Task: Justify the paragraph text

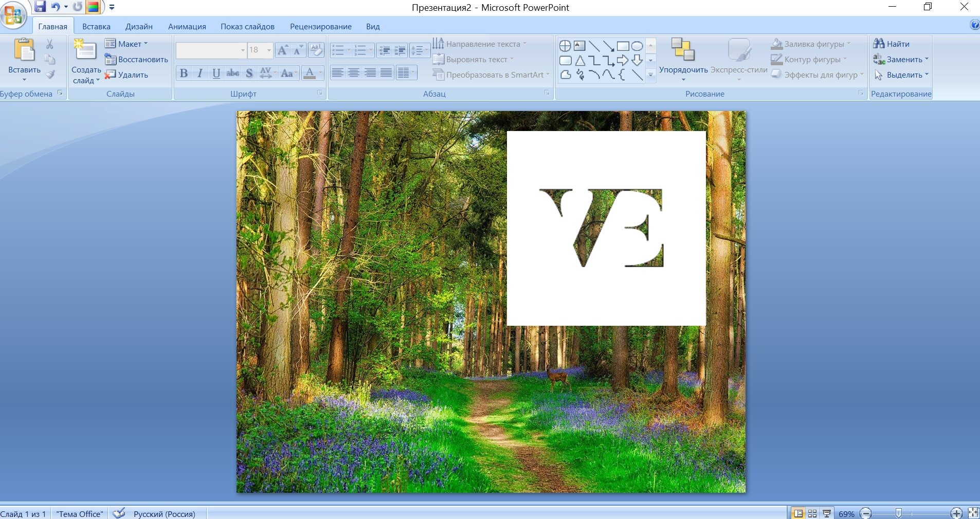Action: coord(386,72)
